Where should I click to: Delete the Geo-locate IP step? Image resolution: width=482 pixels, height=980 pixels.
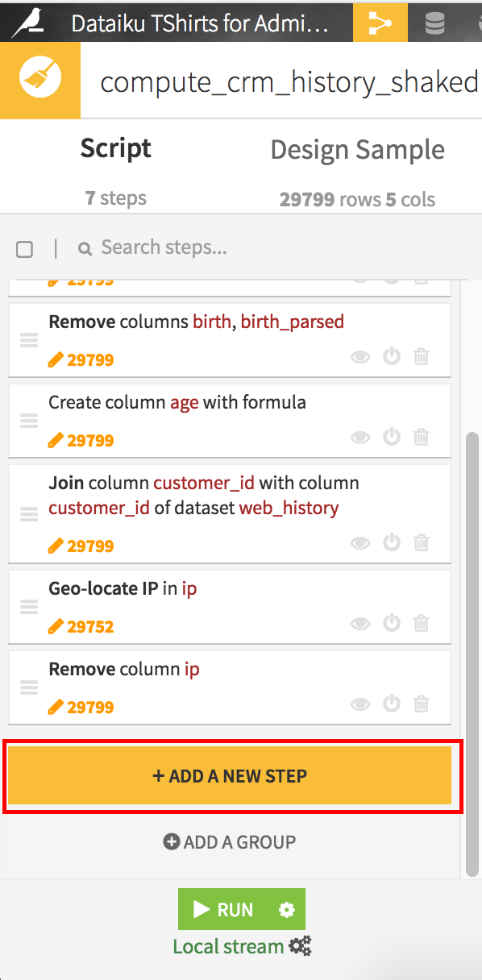[421, 622]
